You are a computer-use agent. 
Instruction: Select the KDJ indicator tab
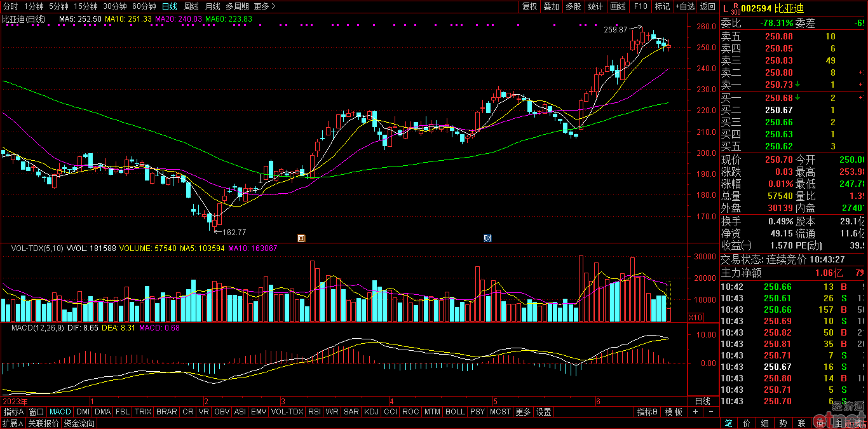(x=370, y=412)
